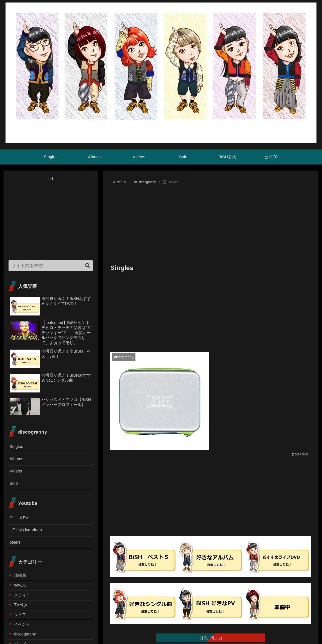Open the Albums nav menu item
This screenshot has height=644, width=322.
(x=95, y=157)
